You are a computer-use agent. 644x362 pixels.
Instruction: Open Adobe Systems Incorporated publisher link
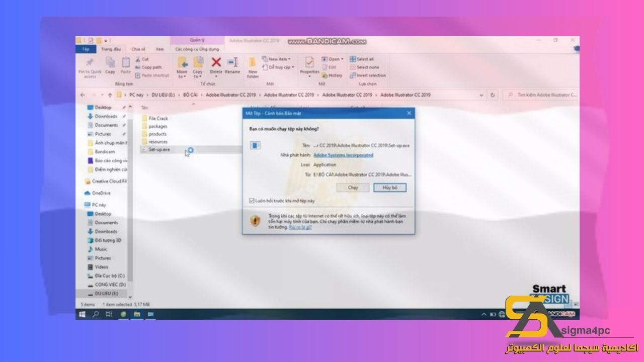pyautogui.click(x=343, y=155)
